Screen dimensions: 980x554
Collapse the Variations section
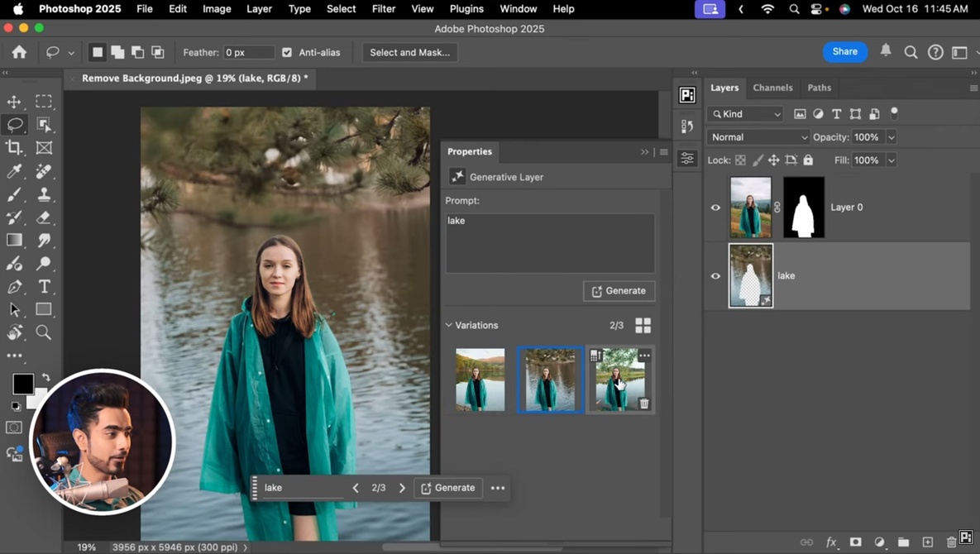tap(449, 325)
